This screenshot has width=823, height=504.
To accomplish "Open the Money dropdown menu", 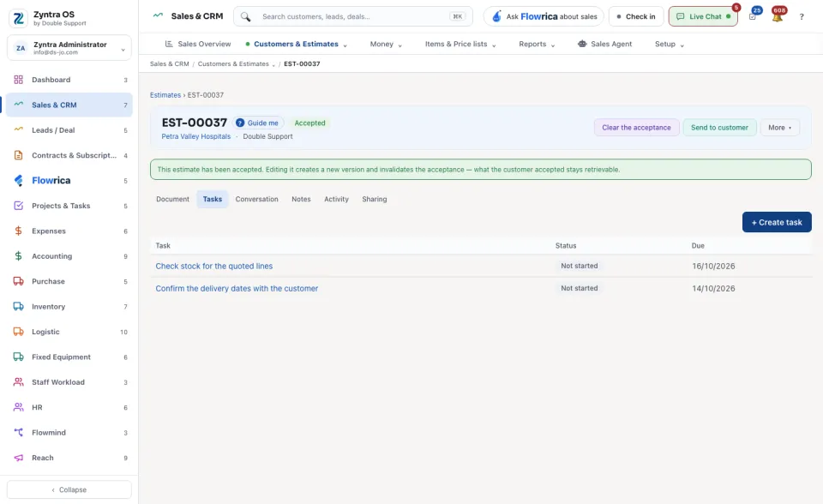I will tap(386, 44).
